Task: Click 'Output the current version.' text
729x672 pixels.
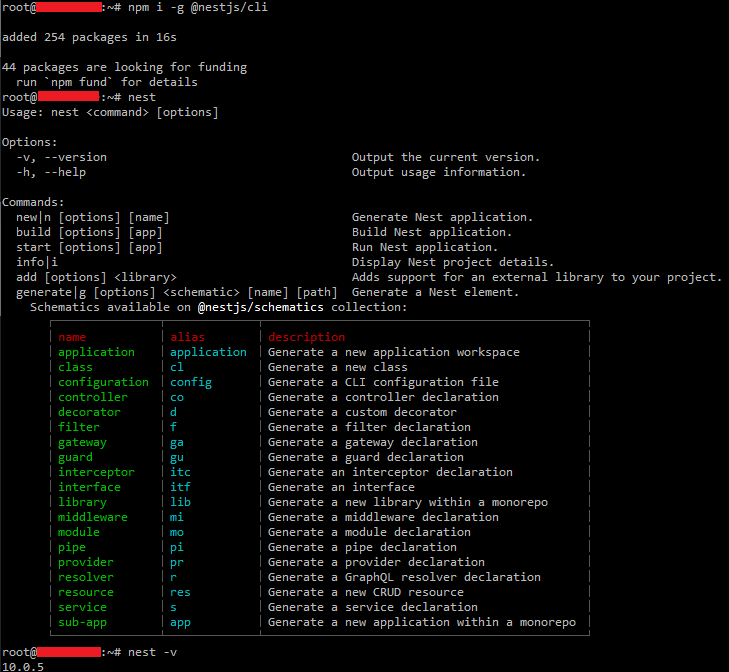Action: (x=445, y=157)
